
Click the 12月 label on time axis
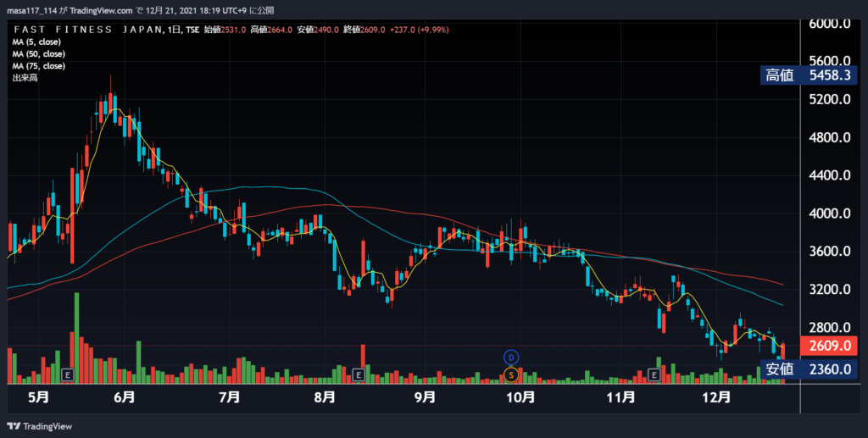pos(716,397)
